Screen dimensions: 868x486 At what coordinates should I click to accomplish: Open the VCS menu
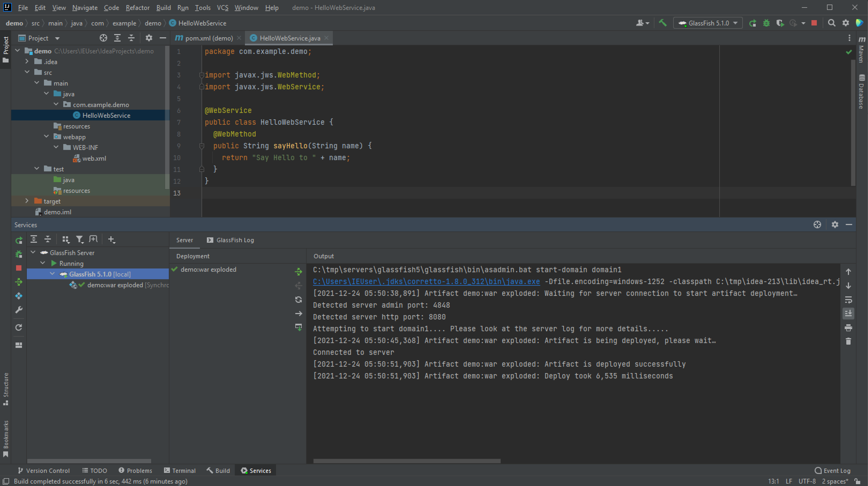(222, 8)
